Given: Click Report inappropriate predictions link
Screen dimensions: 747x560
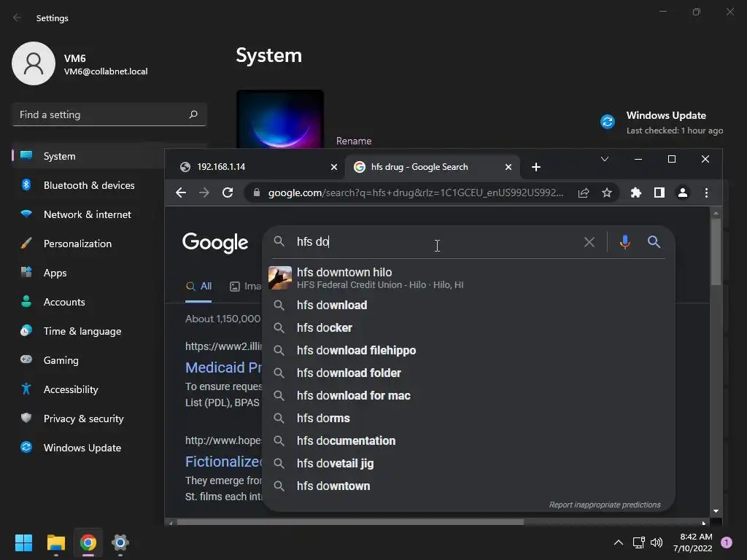Looking at the screenshot, I should [605, 505].
